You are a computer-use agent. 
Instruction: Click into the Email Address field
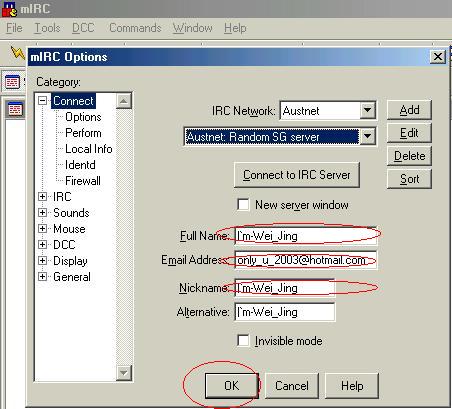(x=306, y=260)
